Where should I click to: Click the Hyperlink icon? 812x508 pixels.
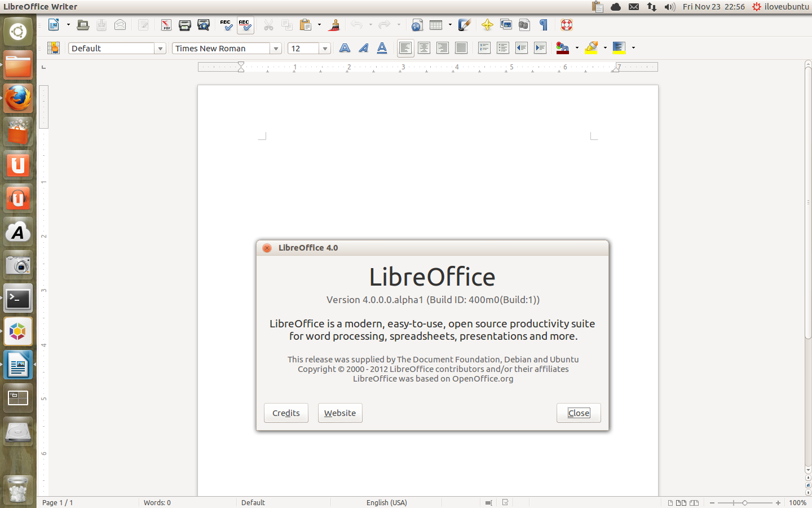[x=417, y=25]
